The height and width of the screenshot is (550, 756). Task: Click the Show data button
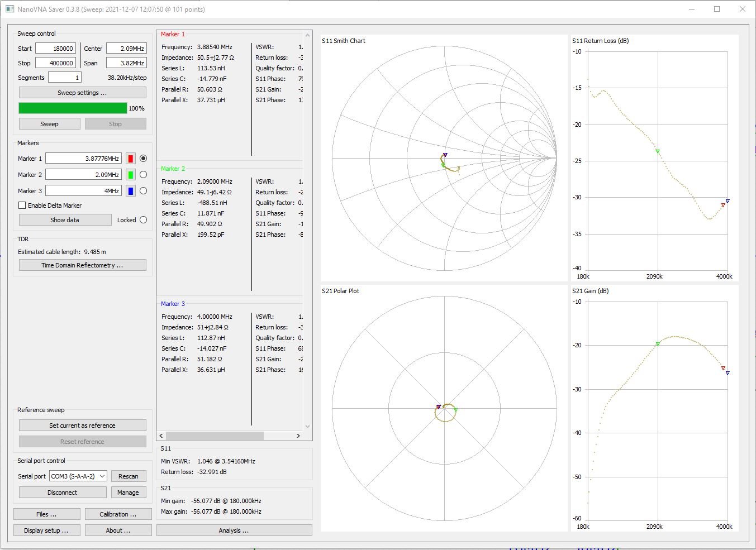coord(65,220)
